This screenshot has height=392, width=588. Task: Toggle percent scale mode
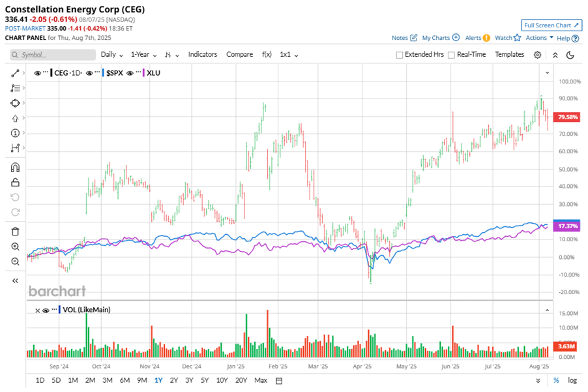(x=556, y=380)
